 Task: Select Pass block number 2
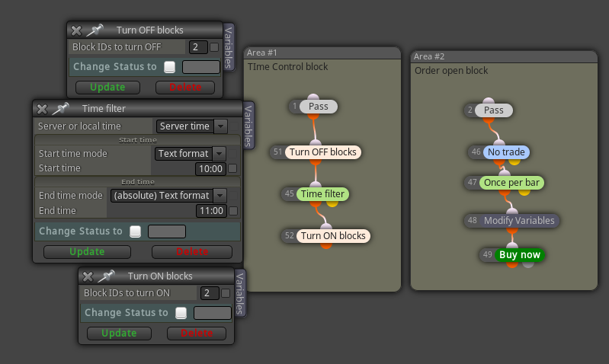(493, 110)
